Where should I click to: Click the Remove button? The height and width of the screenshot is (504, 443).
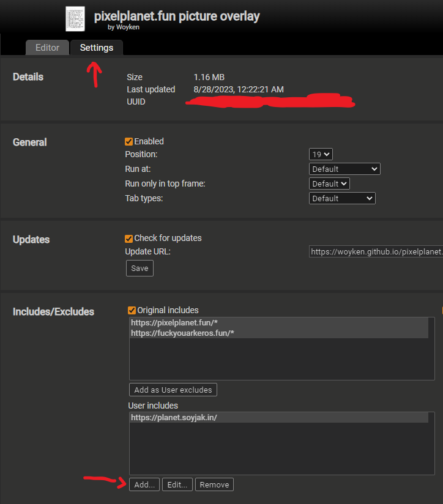coord(214,484)
